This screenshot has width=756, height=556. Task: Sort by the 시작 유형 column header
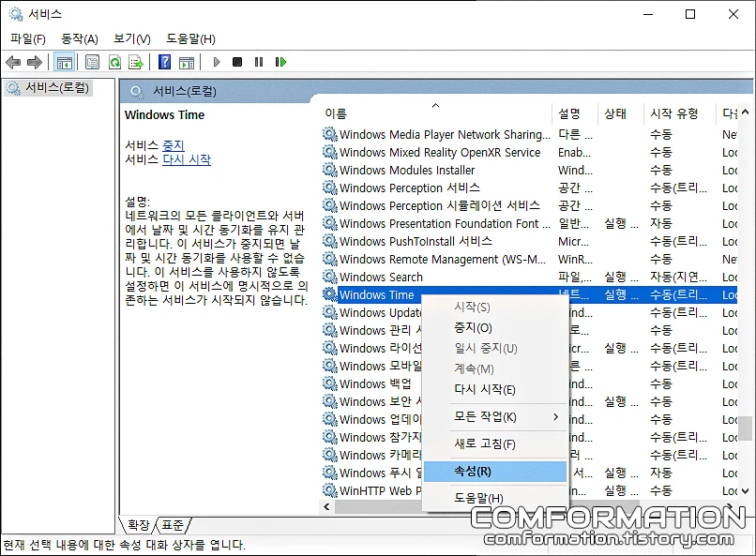680,113
